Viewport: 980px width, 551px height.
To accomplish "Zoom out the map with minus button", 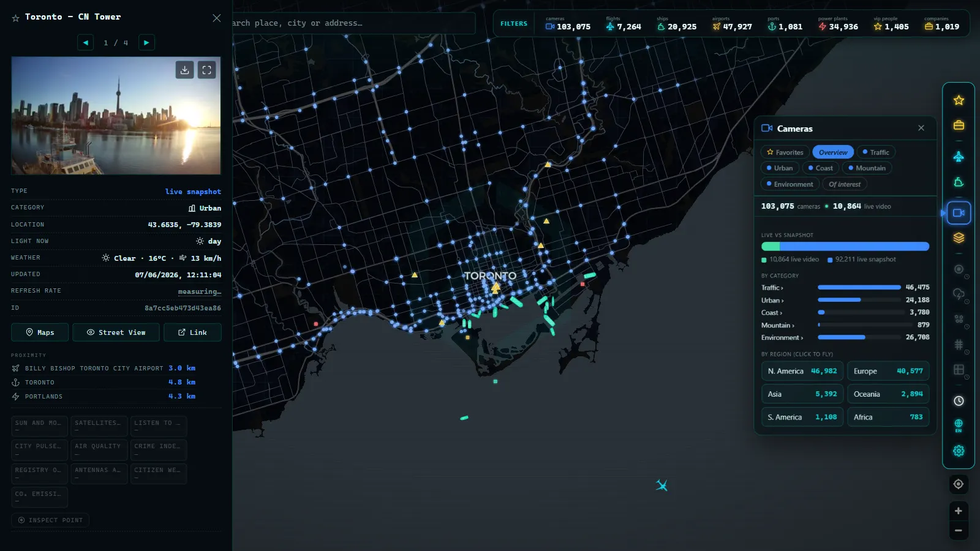I will tap(959, 531).
